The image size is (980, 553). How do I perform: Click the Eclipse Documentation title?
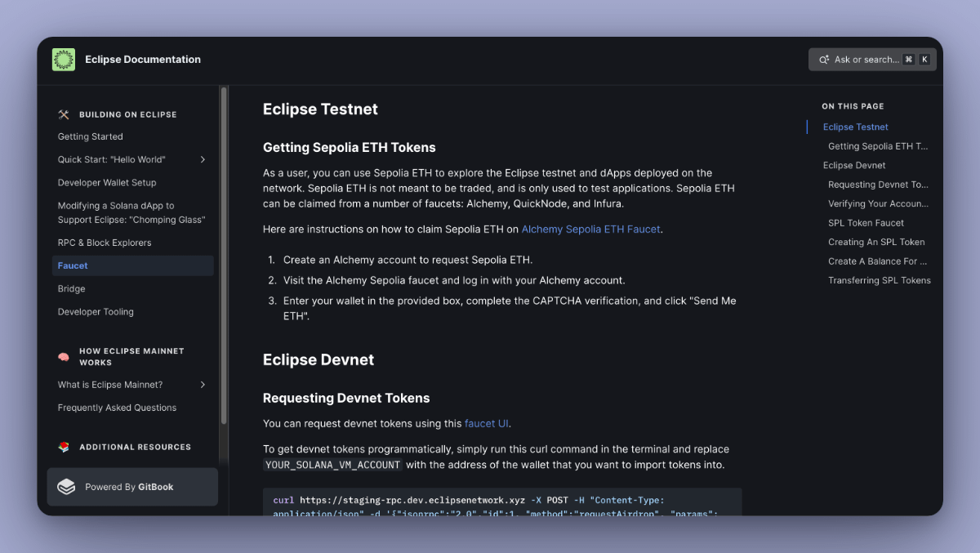click(x=143, y=60)
